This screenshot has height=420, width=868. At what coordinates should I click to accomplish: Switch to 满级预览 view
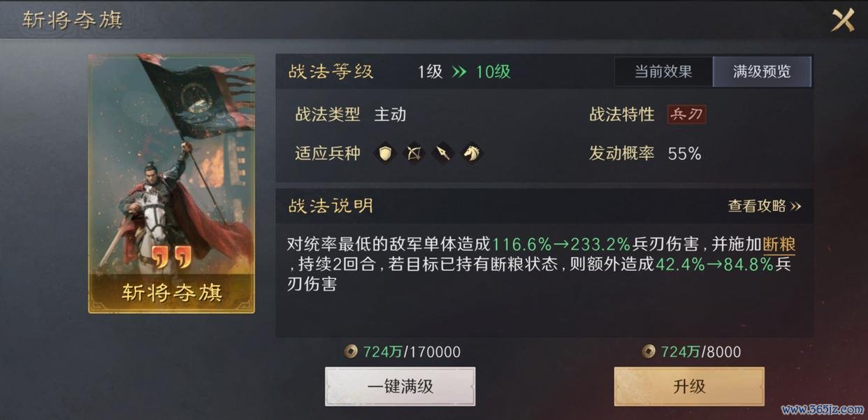[x=762, y=71]
